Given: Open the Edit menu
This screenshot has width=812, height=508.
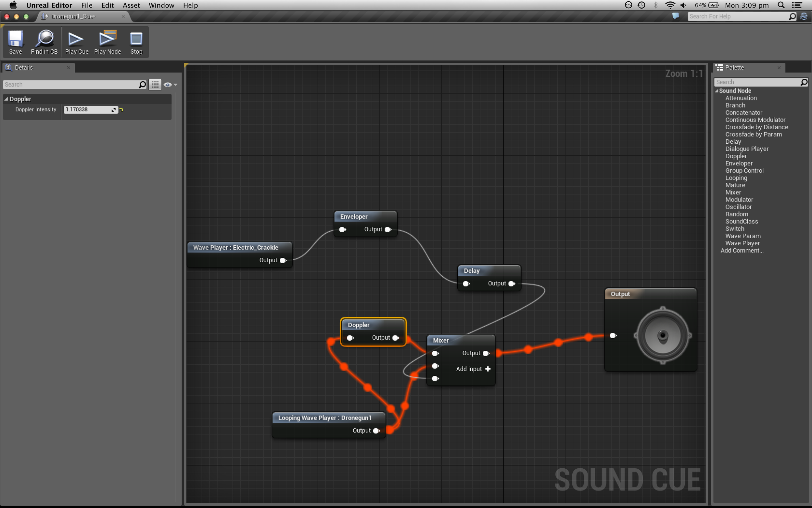Looking at the screenshot, I should pyautogui.click(x=108, y=6).
